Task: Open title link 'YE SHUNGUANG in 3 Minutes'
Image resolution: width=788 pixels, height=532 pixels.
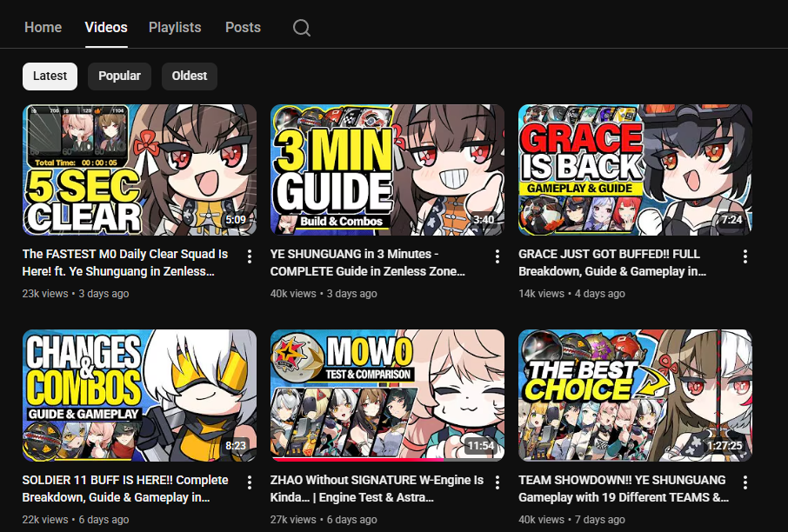Action: 367,263
